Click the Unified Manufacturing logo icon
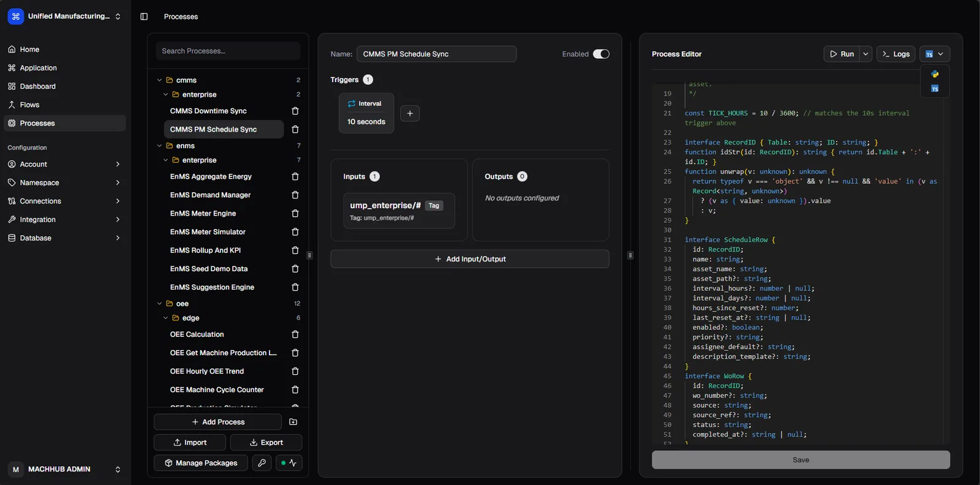This screenshot has width=980, height=485. 16,17
